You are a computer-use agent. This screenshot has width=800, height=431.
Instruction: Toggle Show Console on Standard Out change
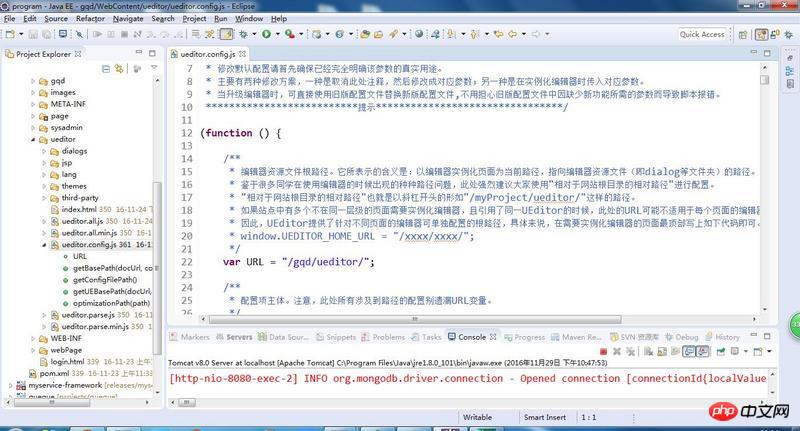click(689, 351)
